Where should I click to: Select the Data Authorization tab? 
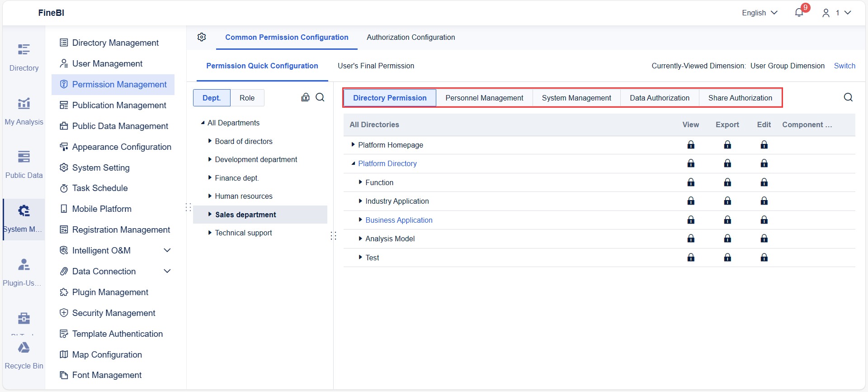click(x=660, y=98)
